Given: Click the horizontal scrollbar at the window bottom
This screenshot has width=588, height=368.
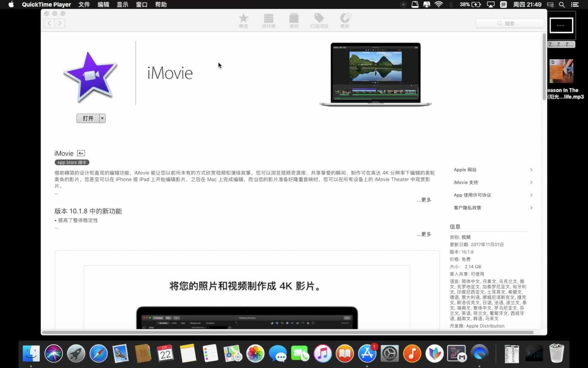Looking at the screenshot, I should click(288, 332).
